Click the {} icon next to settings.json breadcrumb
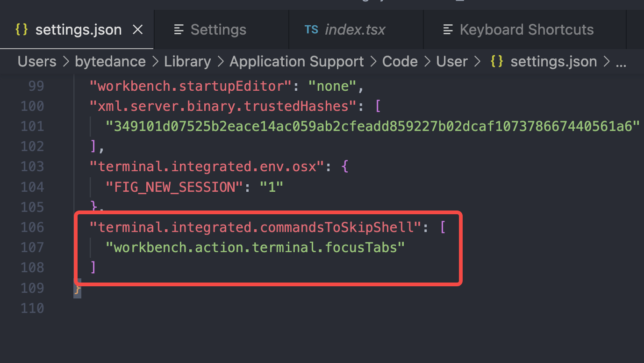 click(x=496, y=61)
